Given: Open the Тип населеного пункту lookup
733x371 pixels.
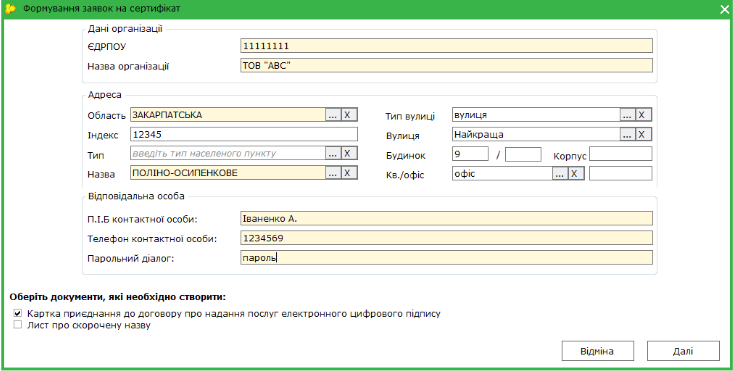Looking at the screenshot, I should (x=333, y=153).
